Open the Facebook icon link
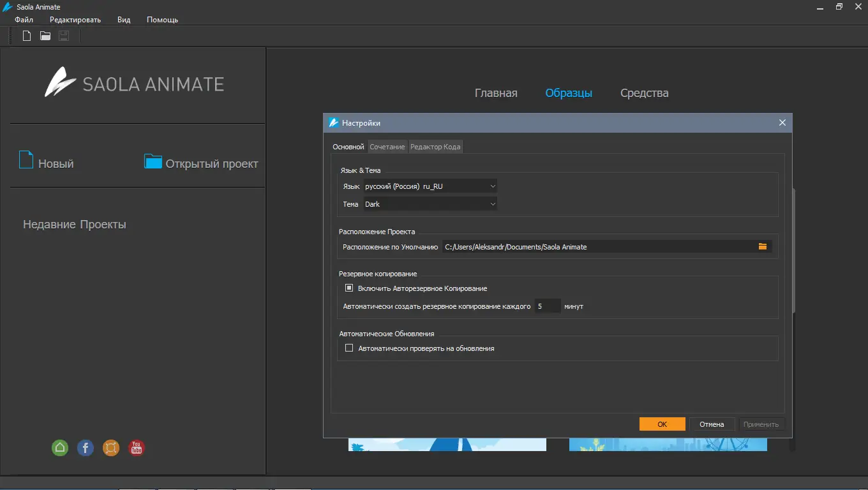The height and width of the screenshot is (490, 868). click(86, 448)
